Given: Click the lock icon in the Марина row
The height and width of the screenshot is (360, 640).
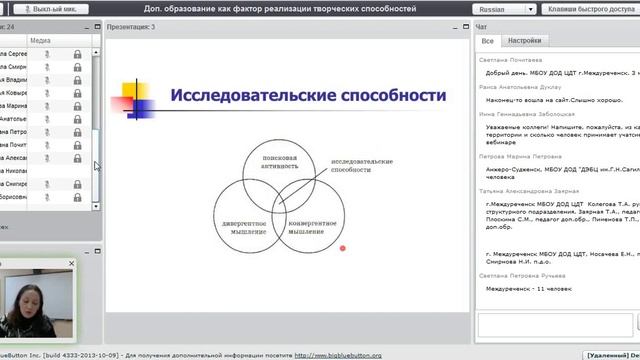Looking at the screenshot, I should [78, 106].
